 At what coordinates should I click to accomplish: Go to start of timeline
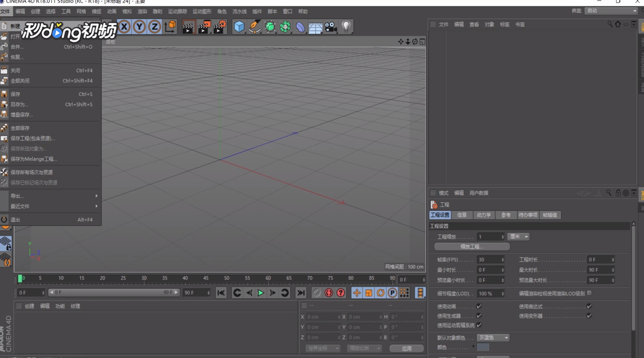[x=221, y=293]
